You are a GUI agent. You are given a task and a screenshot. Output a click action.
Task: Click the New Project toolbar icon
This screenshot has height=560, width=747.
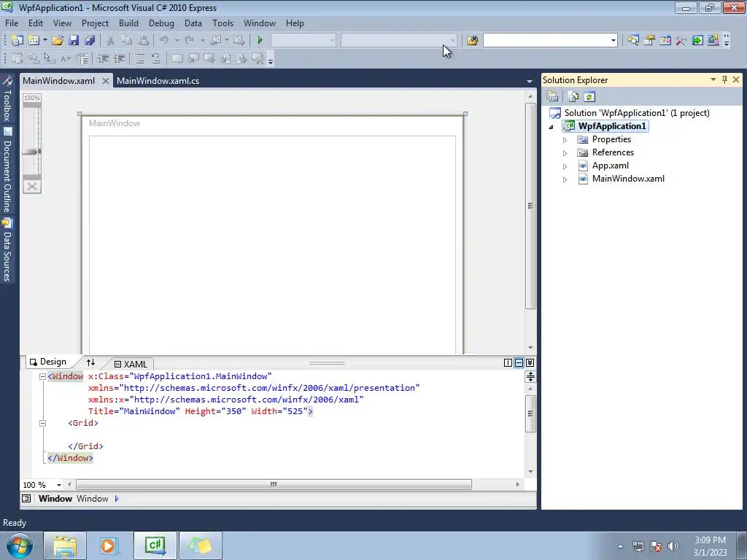[x=18, y=41]
